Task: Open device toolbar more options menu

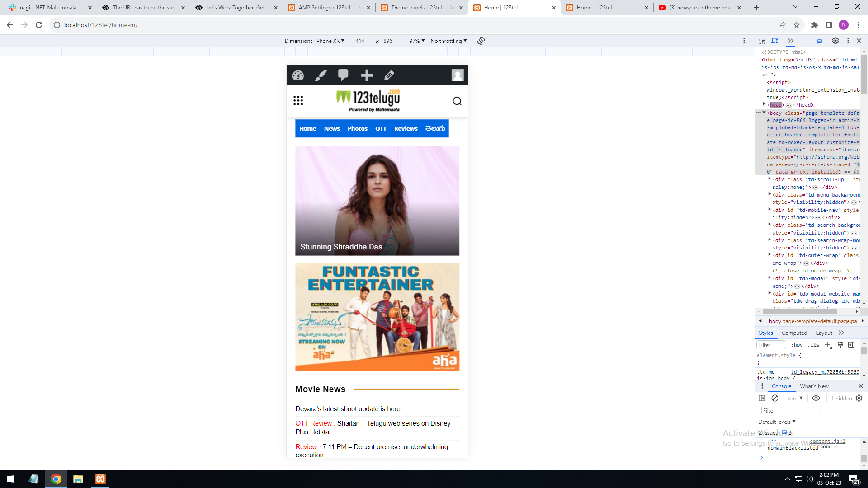Action: (744, 41)
